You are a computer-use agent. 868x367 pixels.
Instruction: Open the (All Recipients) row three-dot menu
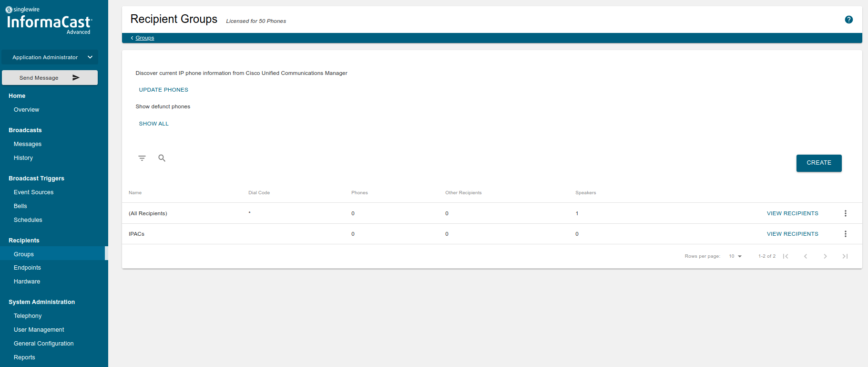tap(845, 213)
